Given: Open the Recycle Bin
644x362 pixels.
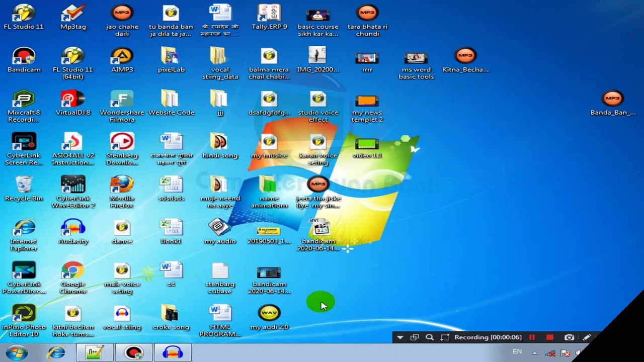Looking at the screenshot, I should (x=24, y=189).
